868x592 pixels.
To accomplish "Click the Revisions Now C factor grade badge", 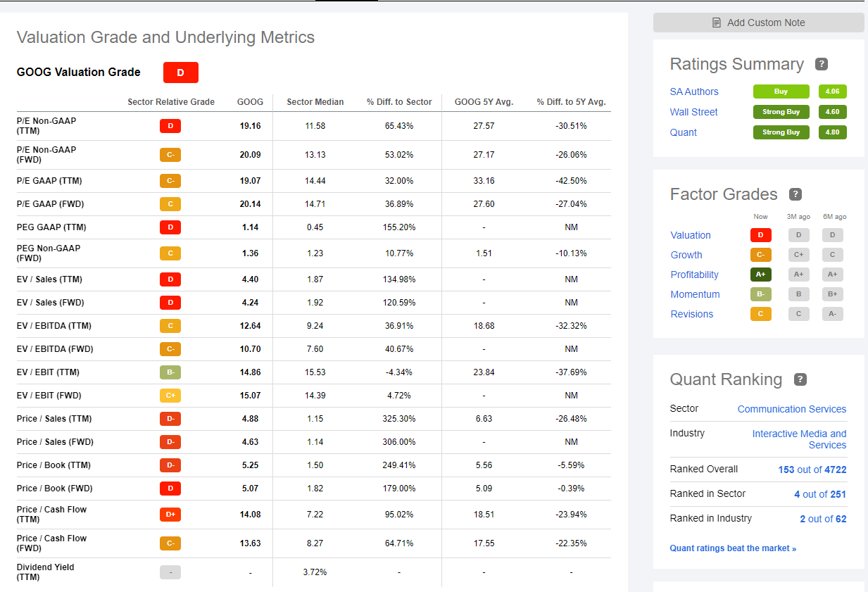I will tap(761, 314).
